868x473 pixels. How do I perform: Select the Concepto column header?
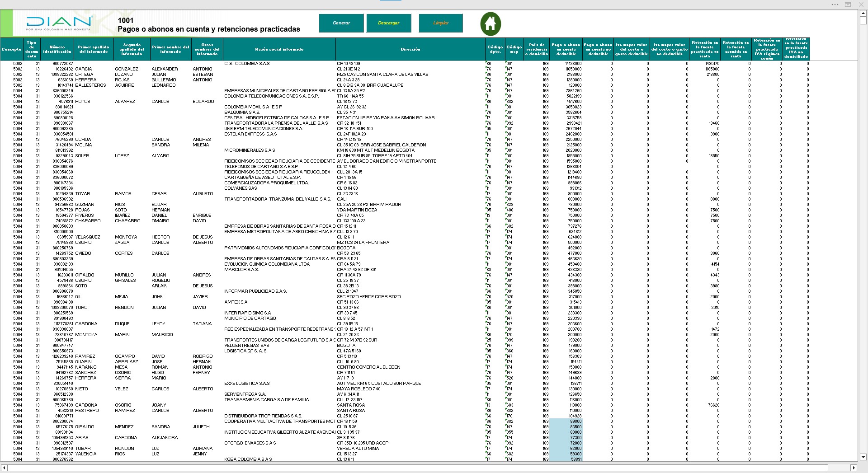coord(12,49)
